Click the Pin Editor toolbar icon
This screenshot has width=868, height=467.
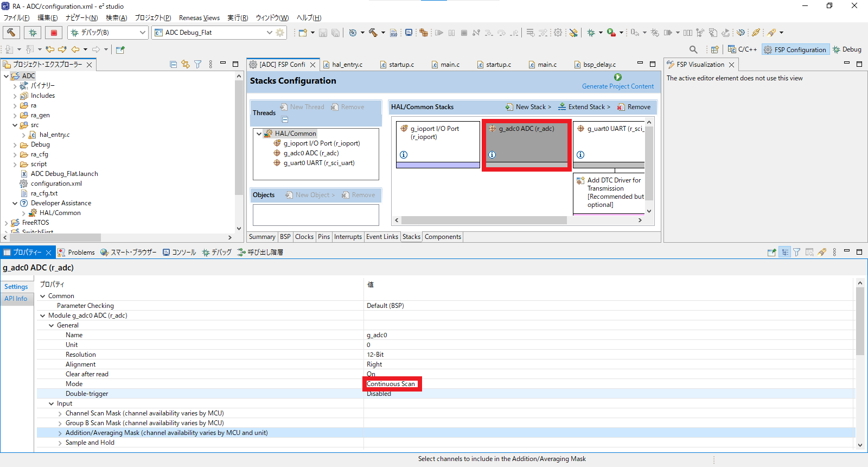coord(120,49)
